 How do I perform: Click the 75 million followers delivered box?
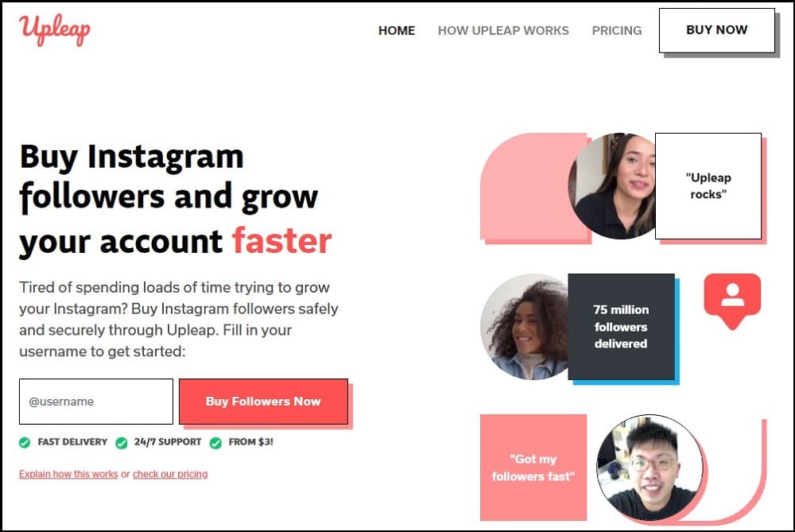621,327
